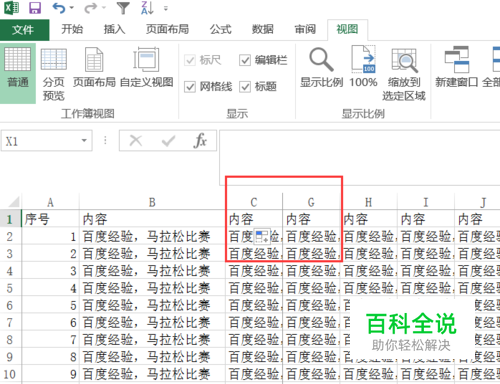Click cell H1 containing 内容
Screen dimensions: 500x384
click(369, 219)
